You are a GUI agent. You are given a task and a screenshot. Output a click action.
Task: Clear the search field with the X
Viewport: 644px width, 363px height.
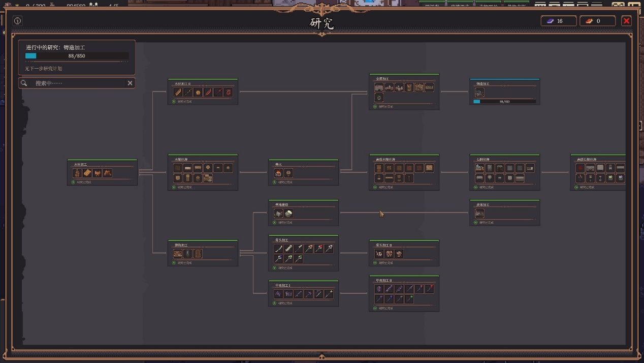coord(130,83)
